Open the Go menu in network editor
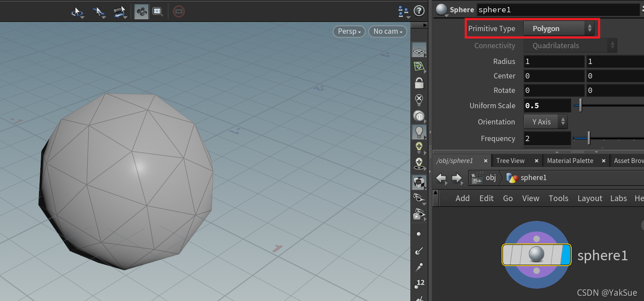Viewport: 644px width, 301px height. click(508, 198)
